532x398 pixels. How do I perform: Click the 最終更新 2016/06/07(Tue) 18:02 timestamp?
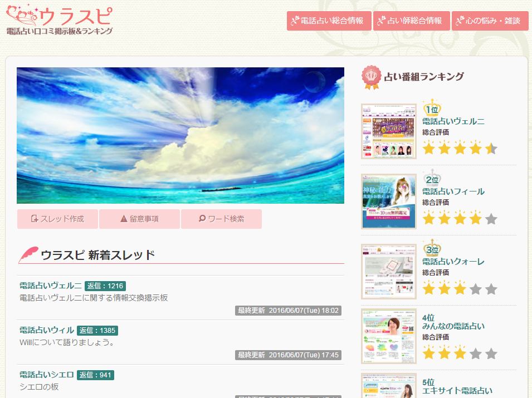pos(288,311)
